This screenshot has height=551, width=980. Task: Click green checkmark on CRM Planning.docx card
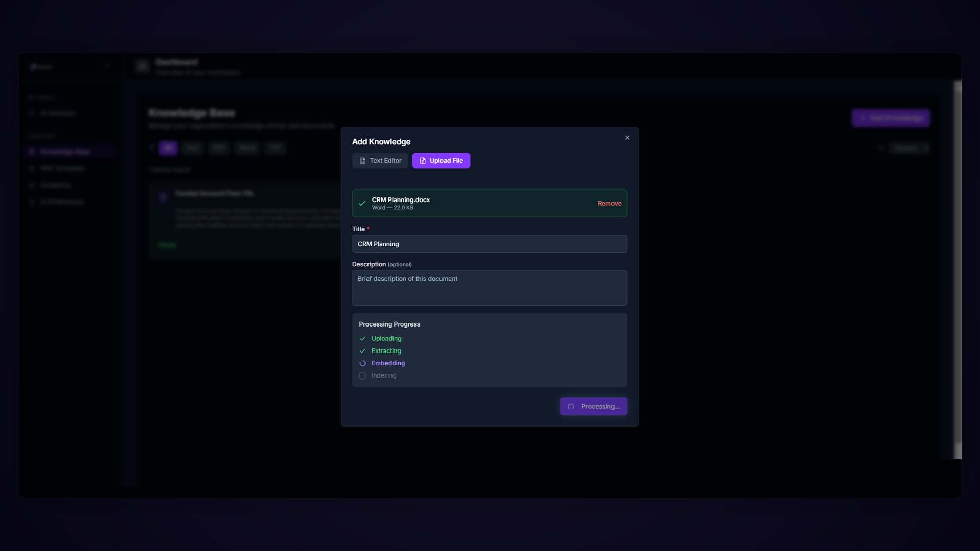click(x=362, y=203)
